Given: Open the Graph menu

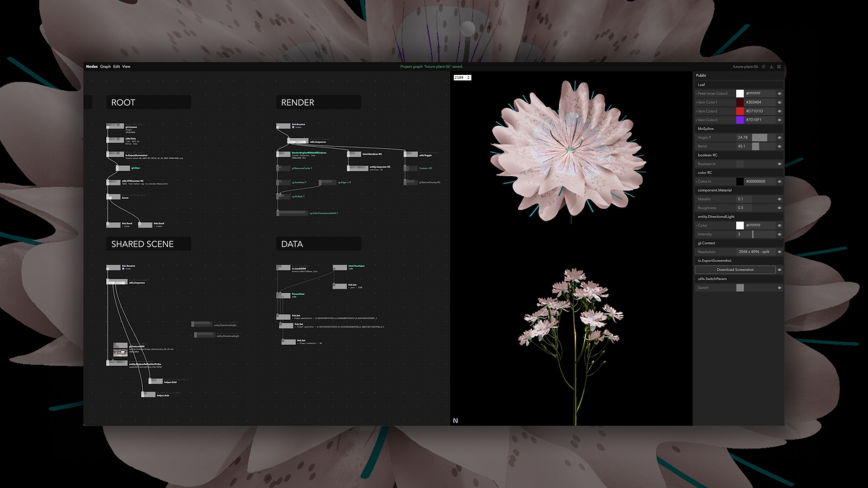Looking at the screenshot, I should (x=105, y=67).
